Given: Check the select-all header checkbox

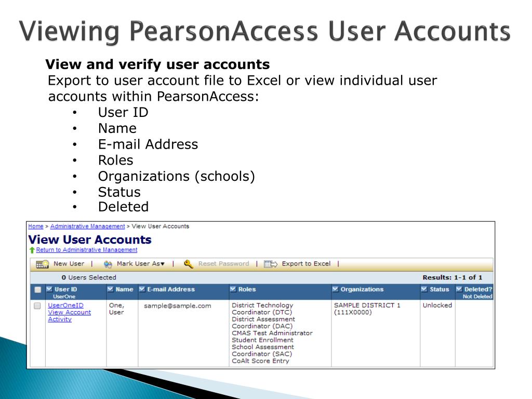Looking at the screenshot, I should [x=37, y=290].
